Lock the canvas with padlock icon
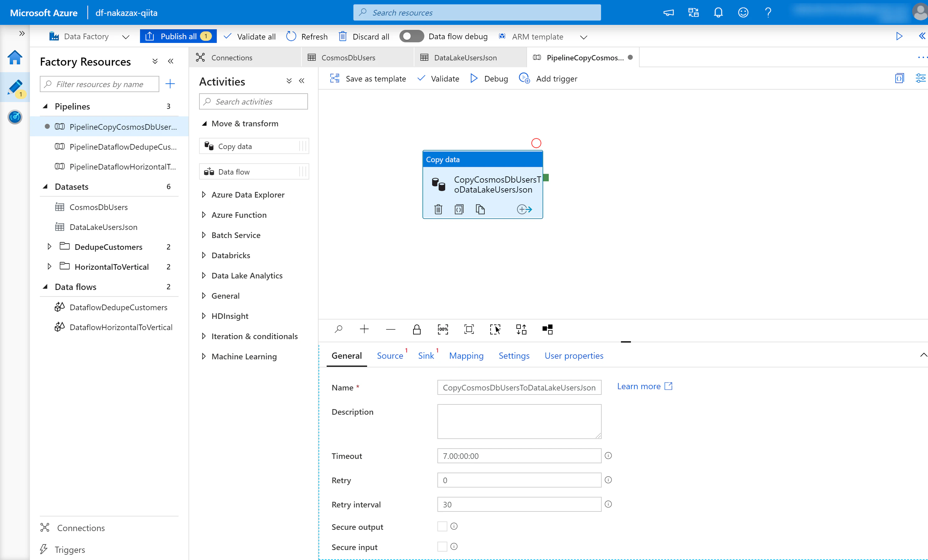The height and width of the screenshot is (560, 928). (417, 329)
